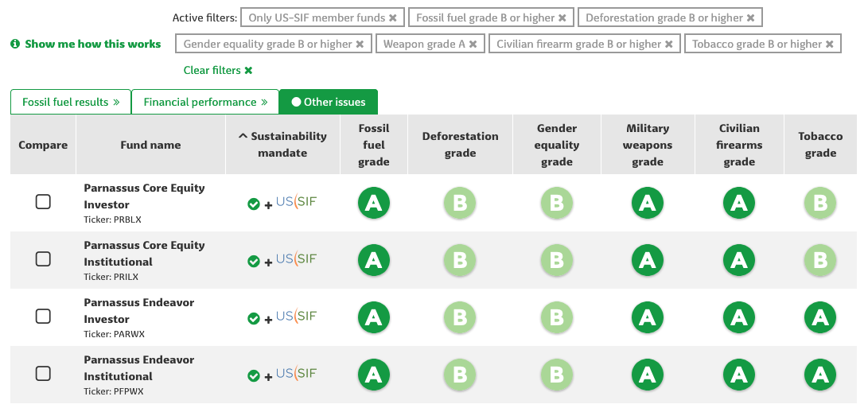Click tobacco grade A badge for PFPWX
The image size is (868, 408).
pos(819,375)
